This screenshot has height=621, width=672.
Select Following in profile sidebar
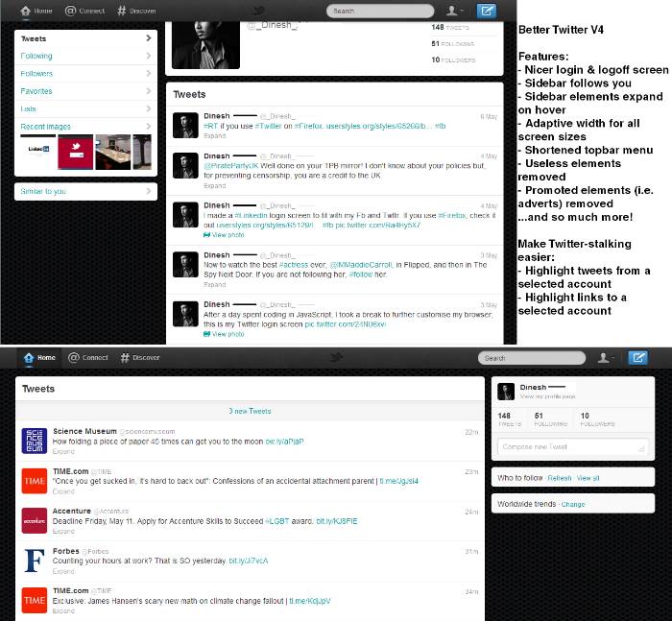pos(85,56)
